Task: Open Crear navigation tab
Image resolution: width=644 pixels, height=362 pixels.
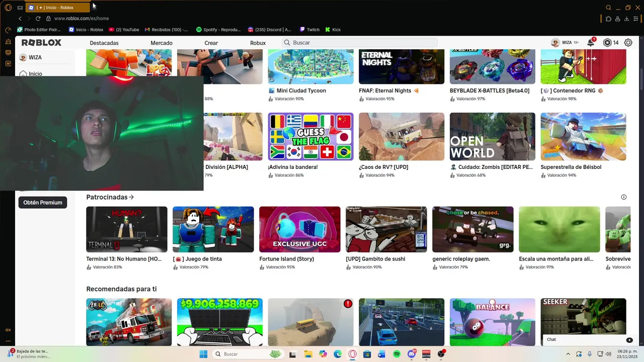Action: tap(211, 43)
